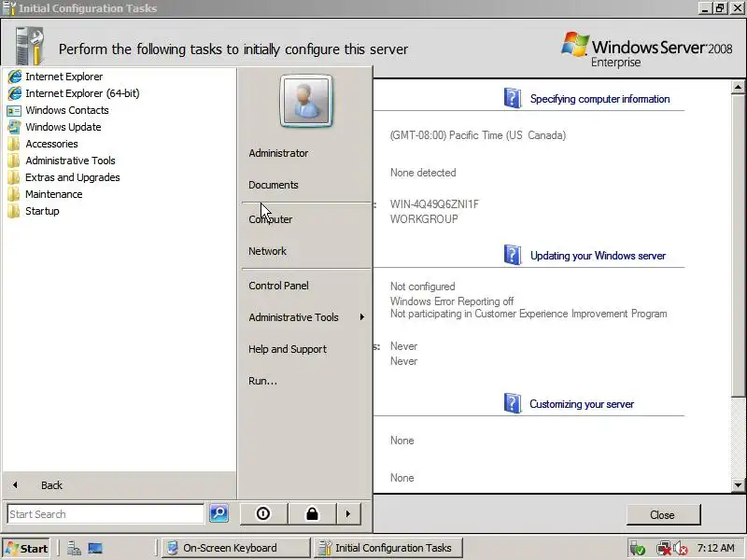This screenshot has height=560, width=747.
Task: Click the power button icon
Action: [263, 514]
